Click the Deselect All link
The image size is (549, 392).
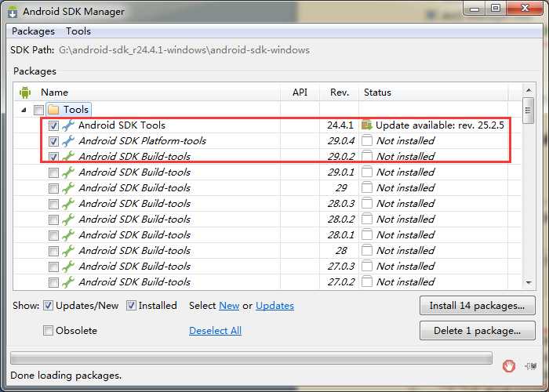[216, 330]
